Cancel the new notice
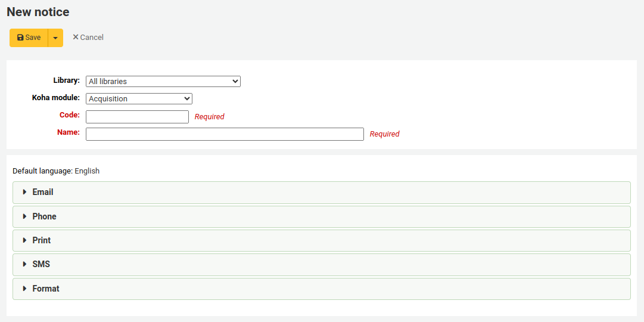 [x=88, y=38]
